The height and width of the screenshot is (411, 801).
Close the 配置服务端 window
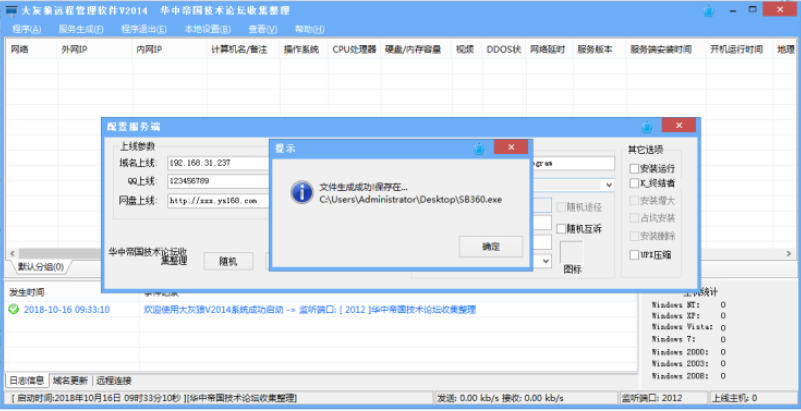(678, 125)
